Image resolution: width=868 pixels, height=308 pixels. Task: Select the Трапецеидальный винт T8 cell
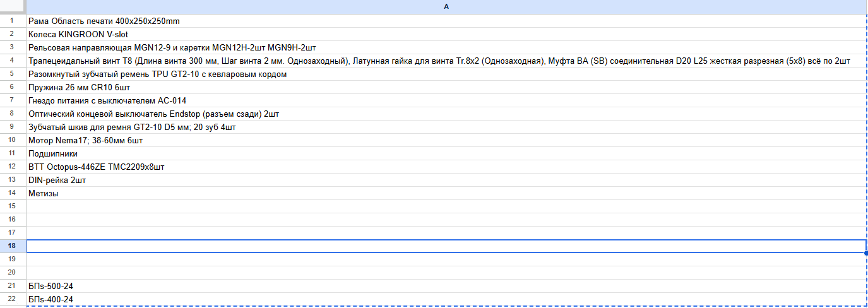coord(439,61)
